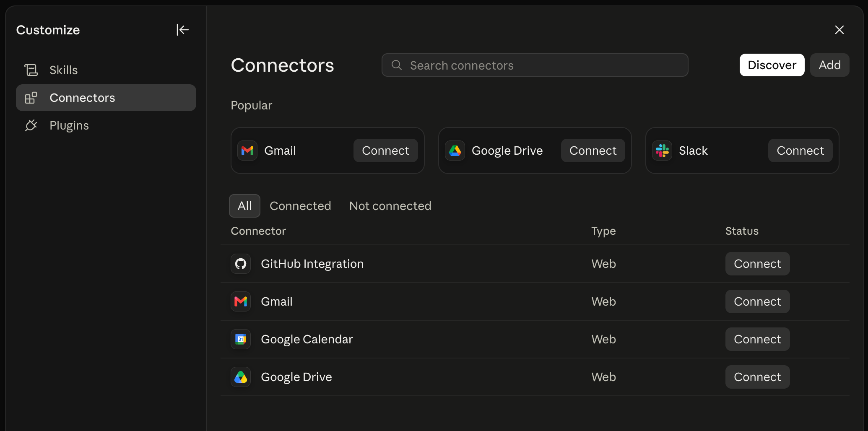The width and height of the screenshot is (868, 431).
Task: Open the Skills section
Action: [106, 70]
